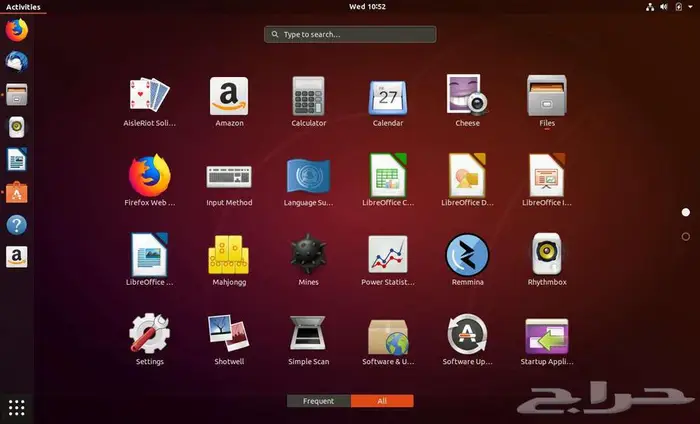
Task: Select first app page indicator dot
Action: pos(685,213)
